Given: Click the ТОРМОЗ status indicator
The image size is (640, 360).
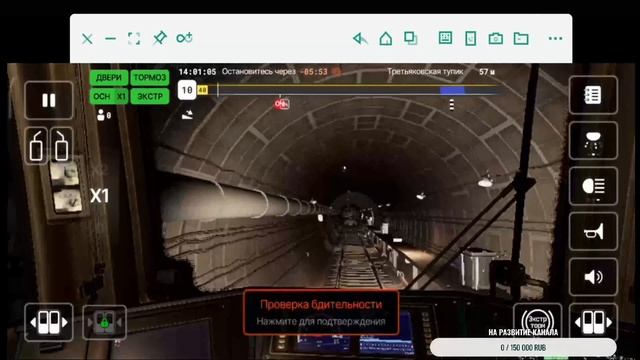Looking at the screenshot, I should pos(150,78).
